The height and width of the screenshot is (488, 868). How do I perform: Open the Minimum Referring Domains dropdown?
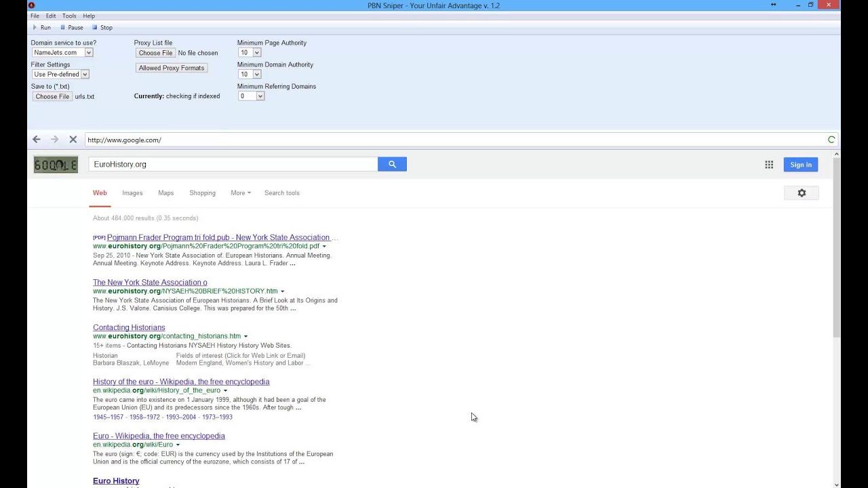251,96
